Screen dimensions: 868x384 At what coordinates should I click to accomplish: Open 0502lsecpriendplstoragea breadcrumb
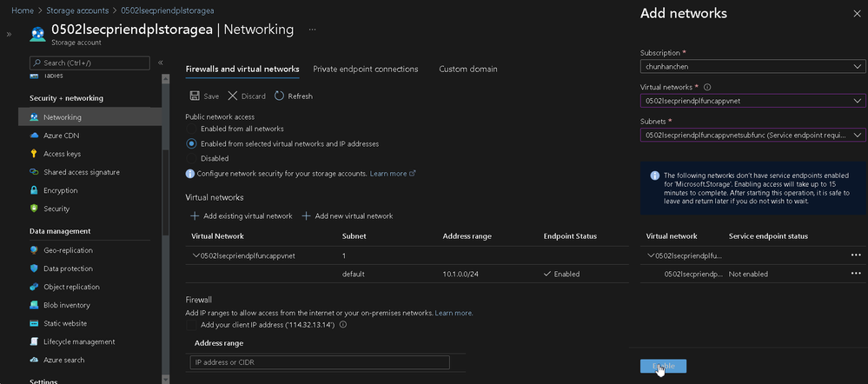pyautogui.click(x=167, y=10)
